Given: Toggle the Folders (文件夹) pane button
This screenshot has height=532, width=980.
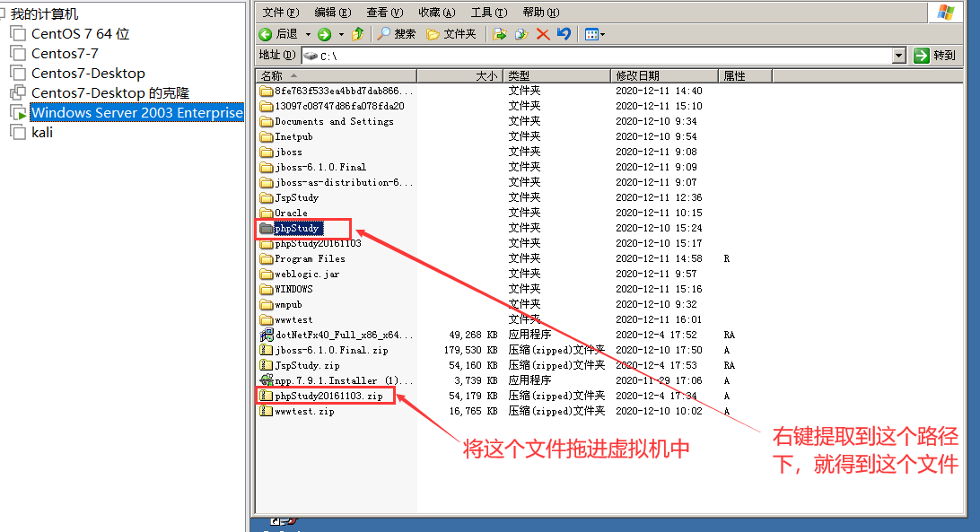Looking at the screenshot, I should pyautogui.click(x=451, y=34).
